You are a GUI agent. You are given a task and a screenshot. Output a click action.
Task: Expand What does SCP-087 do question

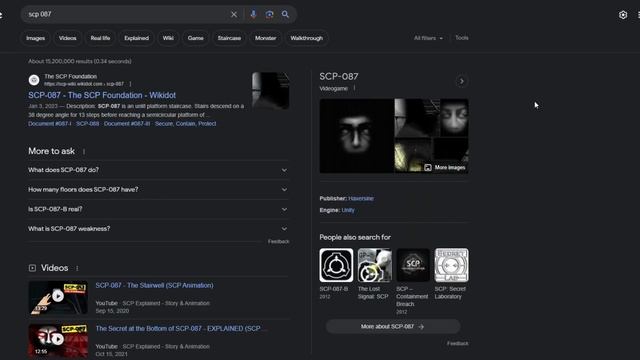tap(158, 170)
